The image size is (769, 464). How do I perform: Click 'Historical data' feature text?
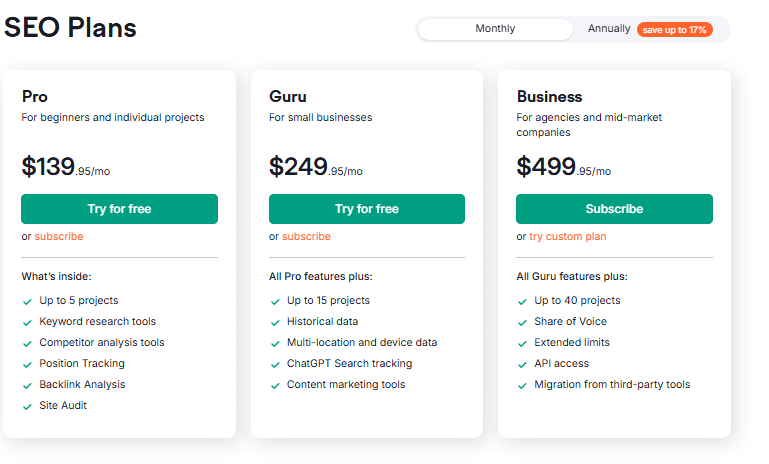(x=323, y=322)
